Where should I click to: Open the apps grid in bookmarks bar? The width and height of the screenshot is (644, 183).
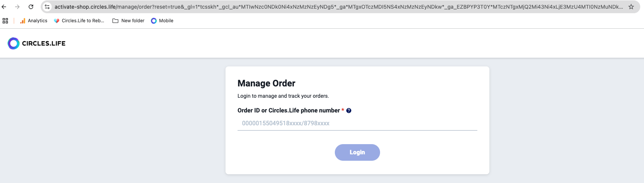pos(5,21)
